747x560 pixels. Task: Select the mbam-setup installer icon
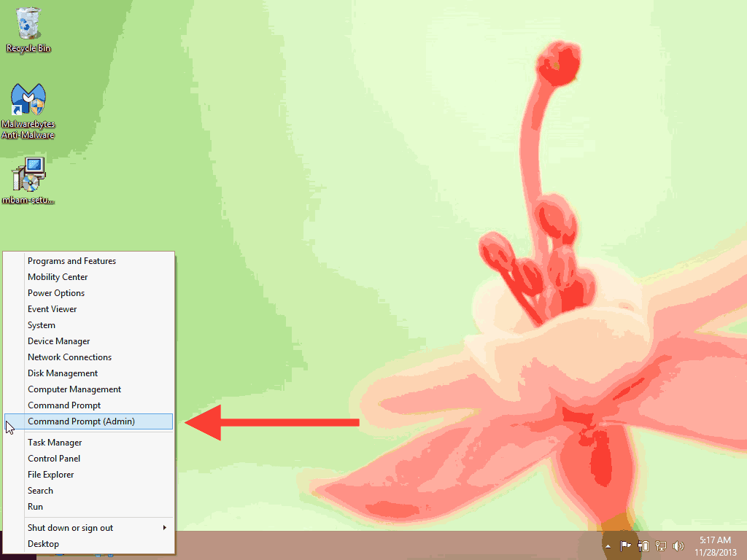pos(28,181)
